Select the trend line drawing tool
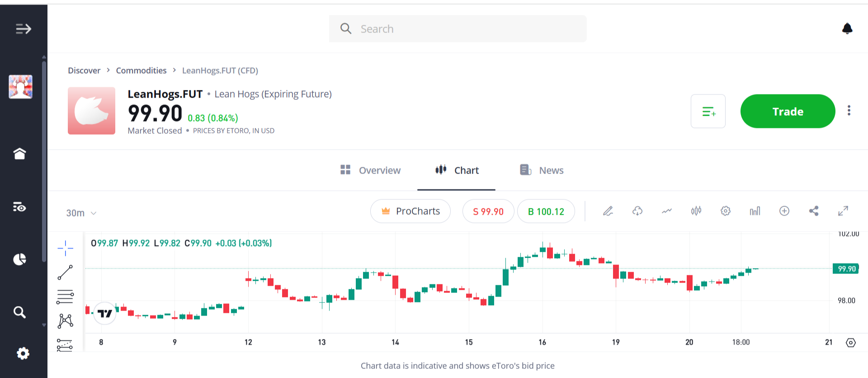868x378 pixels. pyautogui.click(x=65, y=272)
